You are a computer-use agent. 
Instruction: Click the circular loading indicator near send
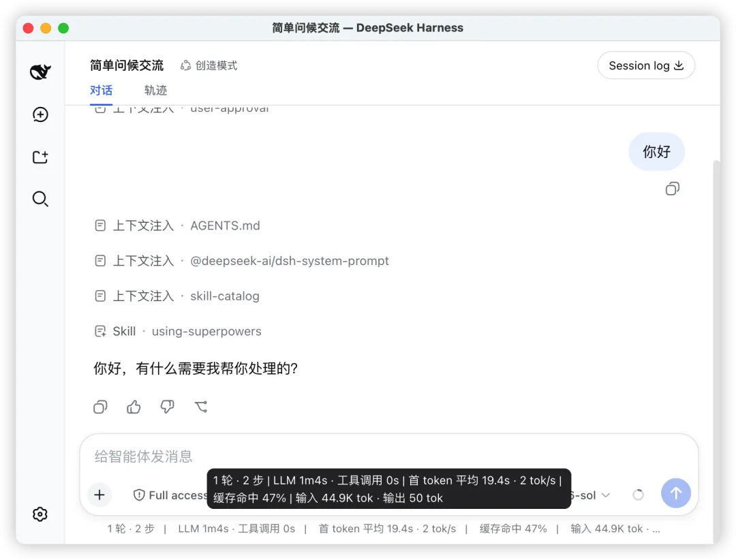[x=638, y=495]
